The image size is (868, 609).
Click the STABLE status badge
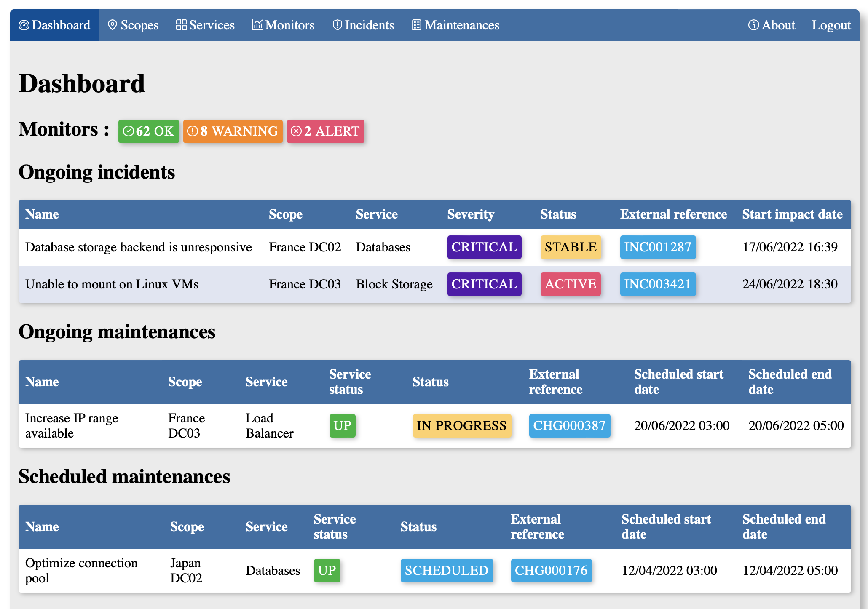pyautogui.click(x=571, y=247)
